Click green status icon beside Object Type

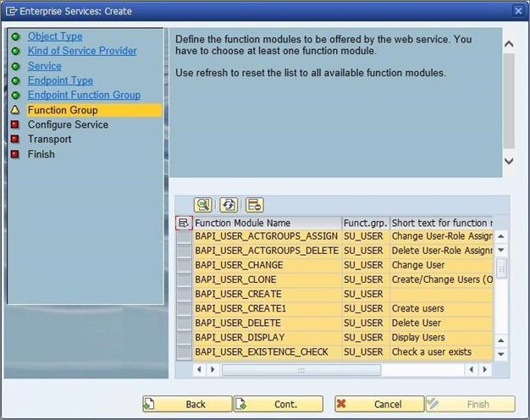[x=15, y=36]
